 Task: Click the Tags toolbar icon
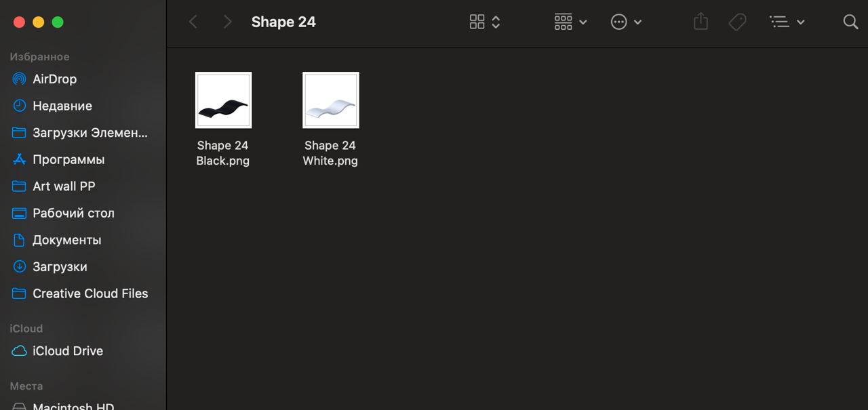737,22
